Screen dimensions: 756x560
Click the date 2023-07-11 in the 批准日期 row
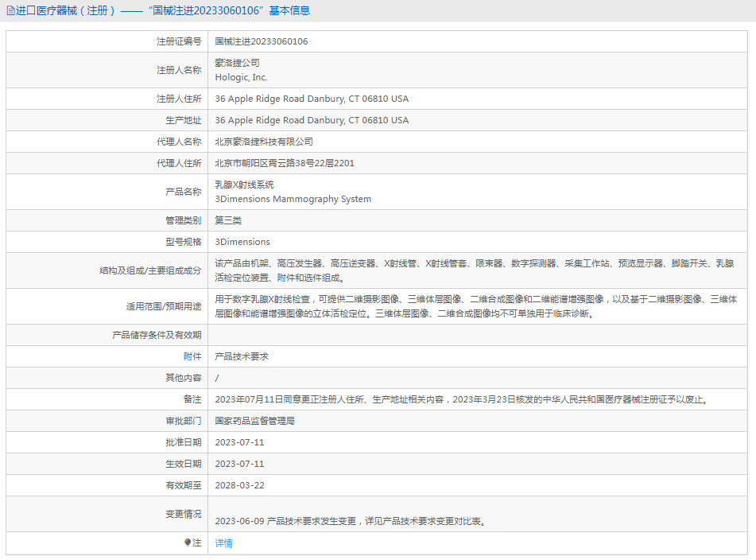(x=239, y=442)
